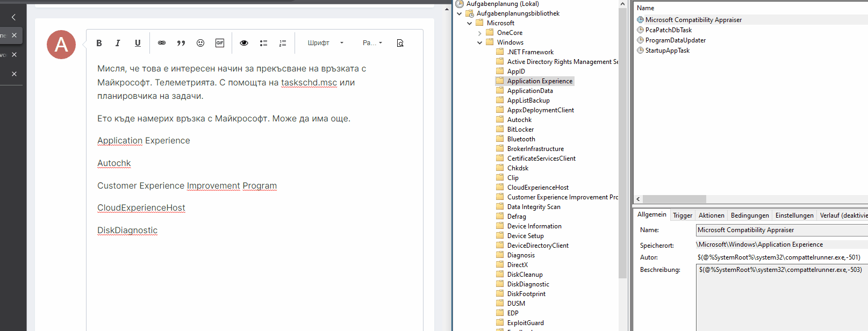
Task: Preview the post with magnifier icon
Action: tap(400, 43)
